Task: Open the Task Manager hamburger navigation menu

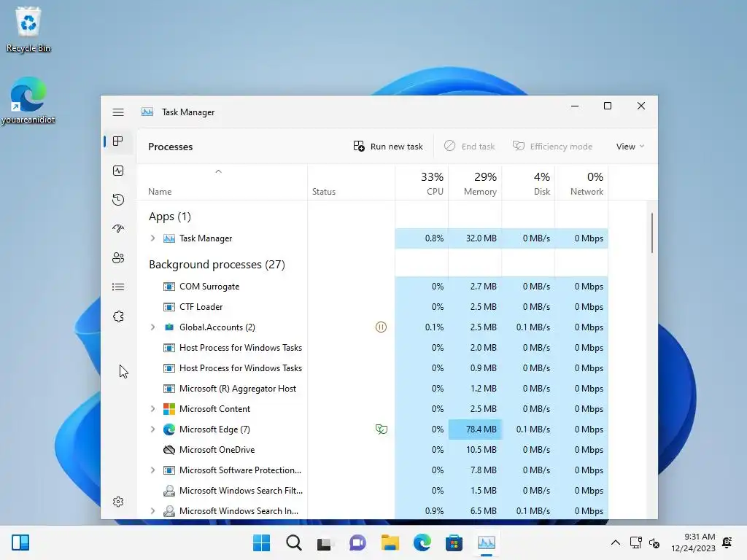Action: 118,112
